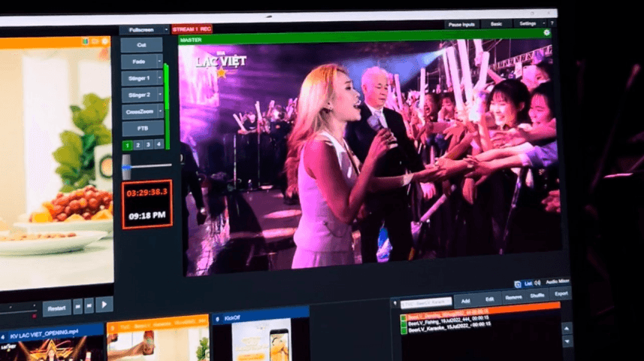Trigger the Stinger 2 transition
The height and width of the screenshot is (361, 644).
point(140,95)
